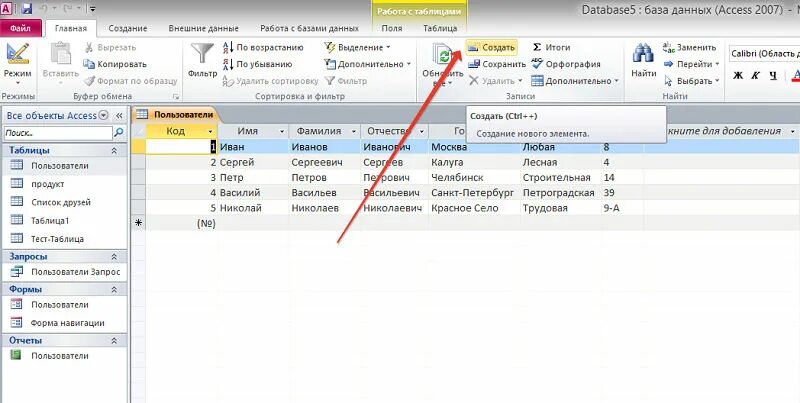Open Delete (Удалить) record dropdown

pos(495,81)
